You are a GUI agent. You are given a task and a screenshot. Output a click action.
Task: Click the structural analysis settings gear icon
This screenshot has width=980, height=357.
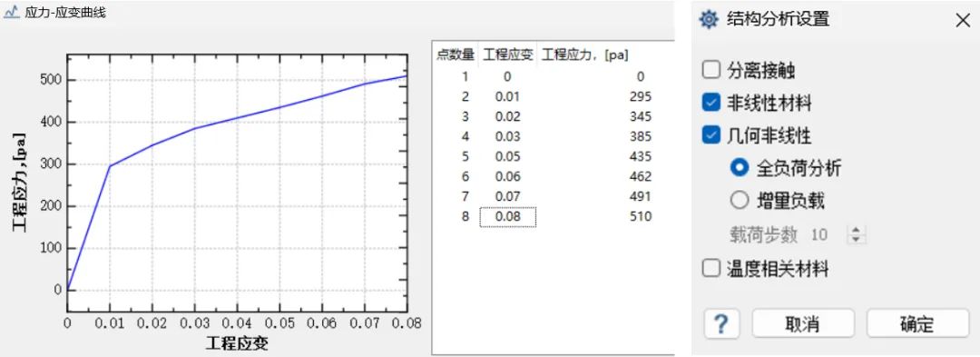[x=708, y=19]
